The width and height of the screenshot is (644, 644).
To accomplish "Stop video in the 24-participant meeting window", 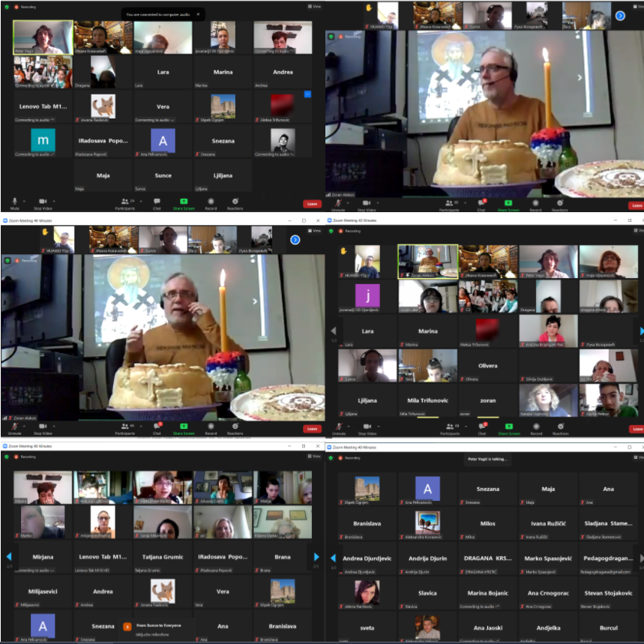I will [x=42, y=202].
